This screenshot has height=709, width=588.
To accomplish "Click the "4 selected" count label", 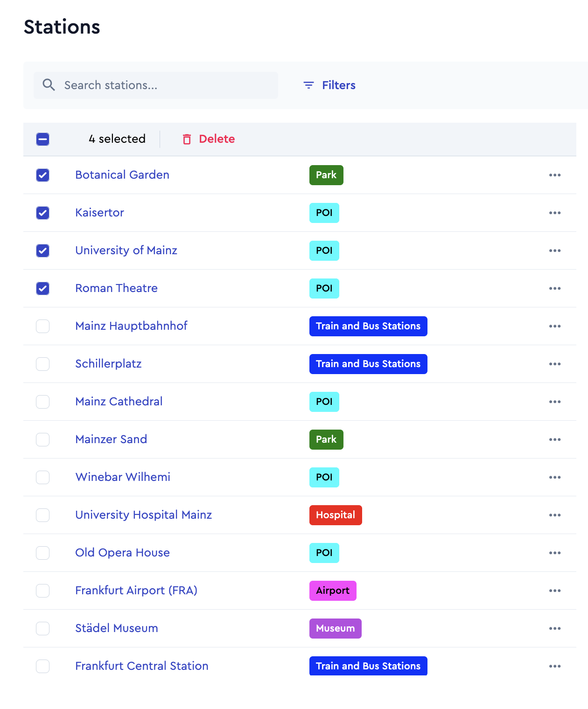I will click(117, 139).
